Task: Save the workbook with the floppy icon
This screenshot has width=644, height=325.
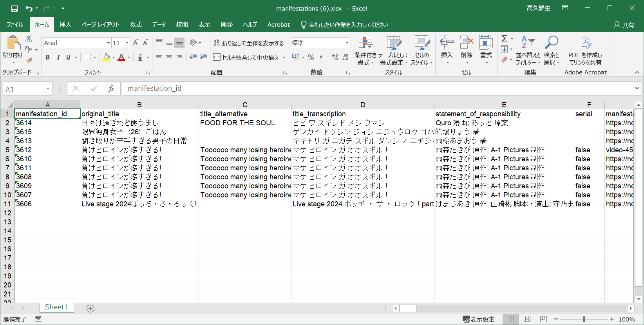Action: [x=14, y=8]
